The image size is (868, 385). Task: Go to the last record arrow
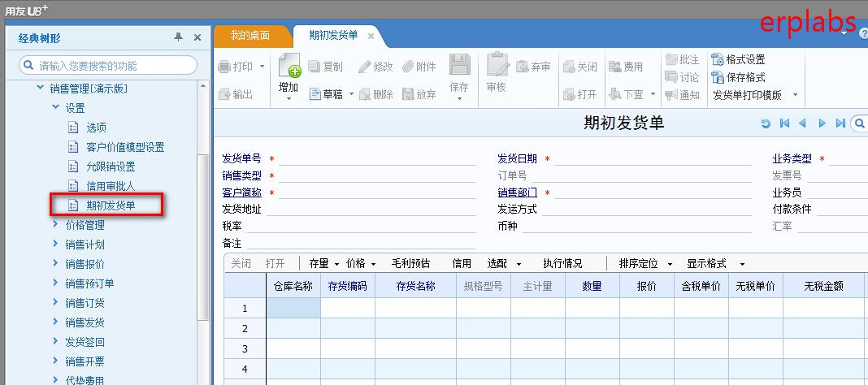click(840, 123)
